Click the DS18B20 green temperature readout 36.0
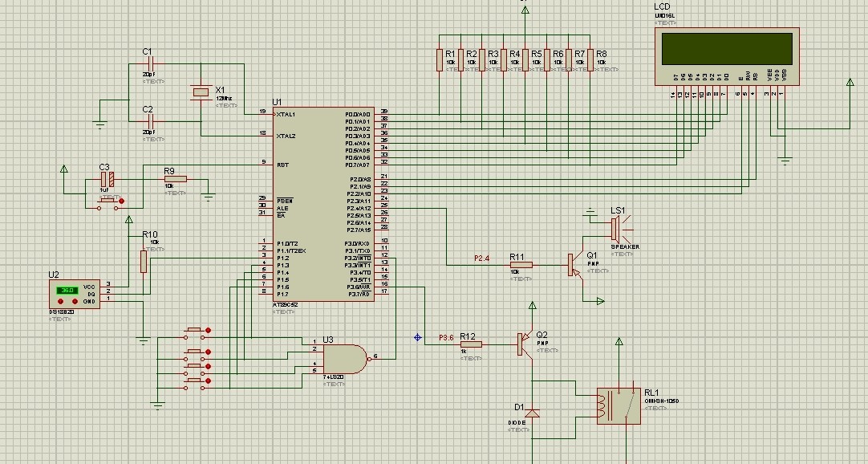This screenshot has height=464, width=868. pos(67,290)
